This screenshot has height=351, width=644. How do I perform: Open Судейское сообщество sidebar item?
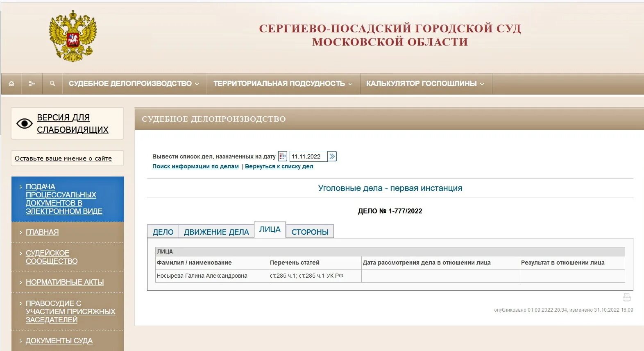tap(52, 257)
